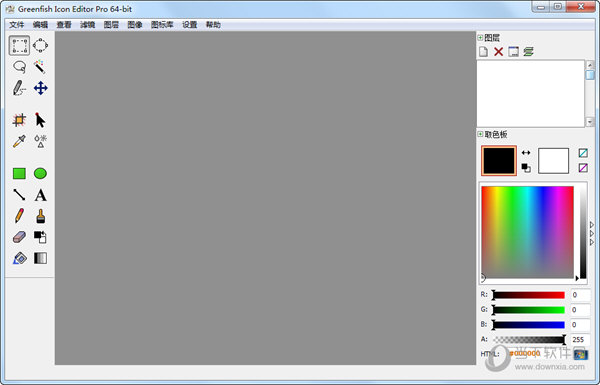Choose the Recolor tool

tap(40, 237)
